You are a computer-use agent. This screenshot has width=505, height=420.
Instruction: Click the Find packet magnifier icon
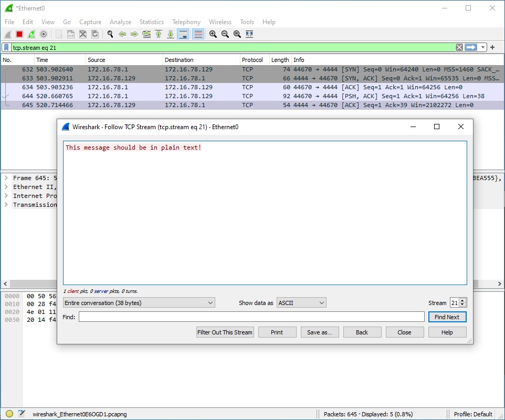tap(110, 34)
